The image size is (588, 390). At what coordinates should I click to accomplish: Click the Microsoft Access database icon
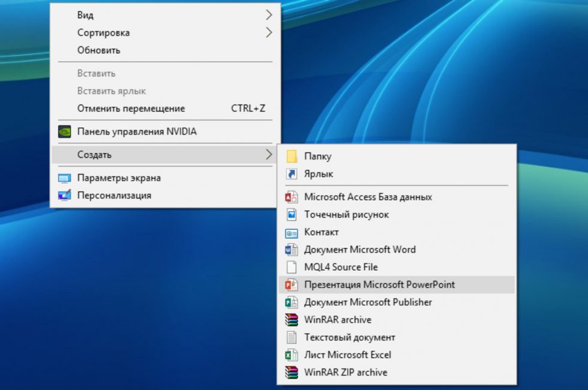click(292, 197)
